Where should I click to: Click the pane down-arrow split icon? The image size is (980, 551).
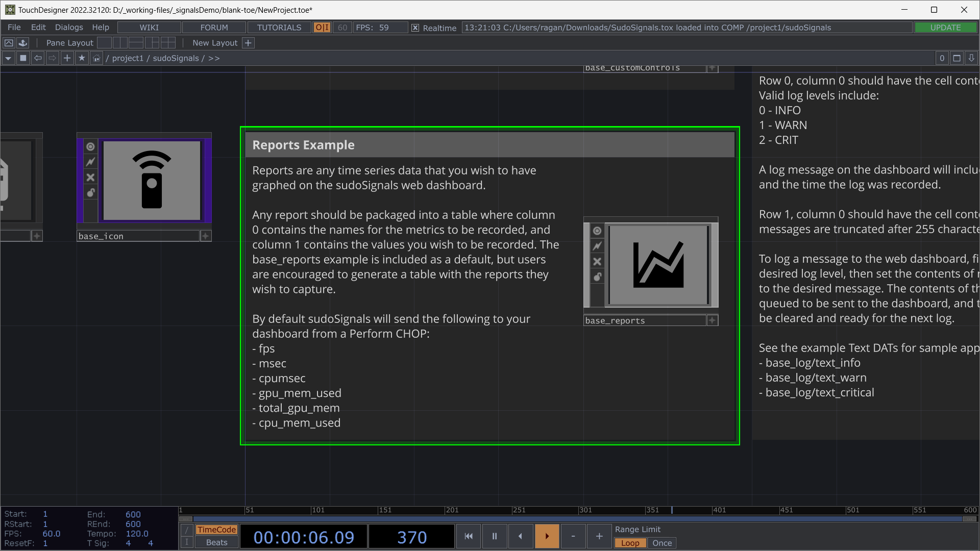pos(971,58)
